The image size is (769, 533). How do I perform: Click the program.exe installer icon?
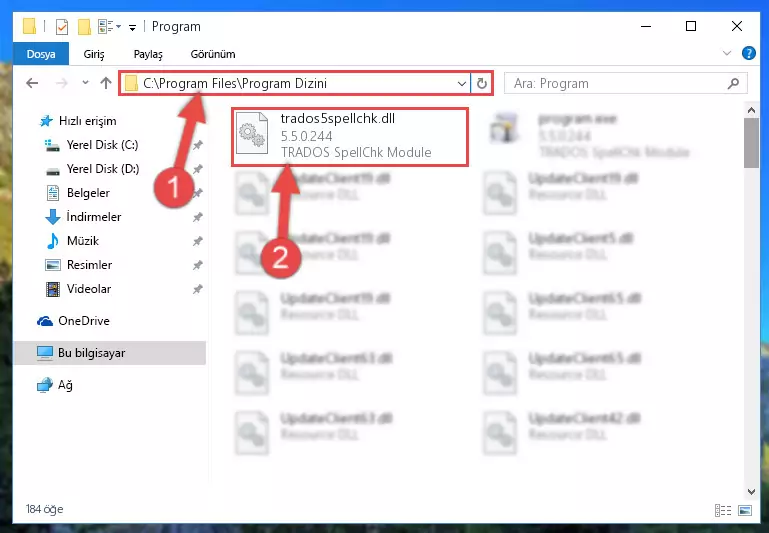coord(504,128)
